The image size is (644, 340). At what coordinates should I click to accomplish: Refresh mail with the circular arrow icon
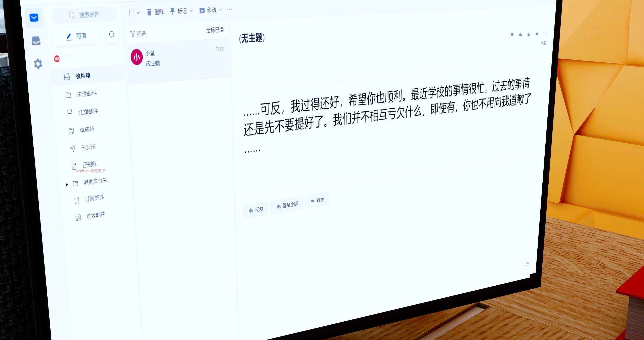pyautogui.click(x=111, y=34)
